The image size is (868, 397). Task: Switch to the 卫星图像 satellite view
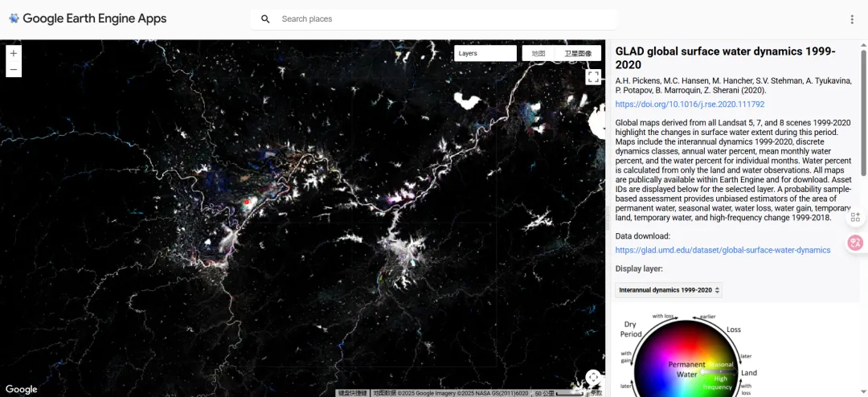tap(578, 53)
